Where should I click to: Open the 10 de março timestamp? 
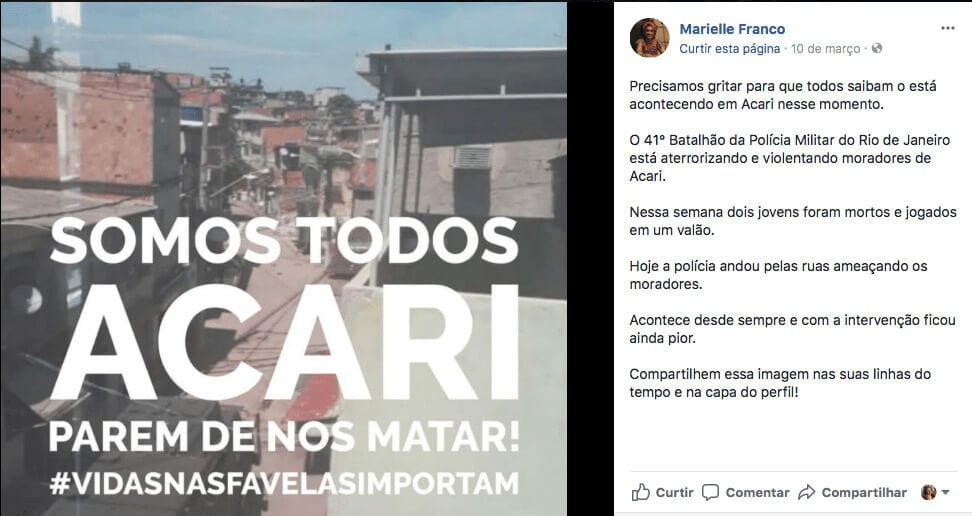826,48
